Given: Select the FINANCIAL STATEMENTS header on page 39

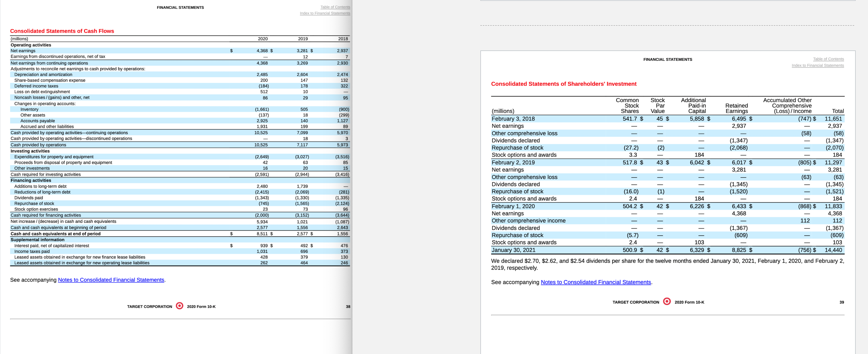Looking at the screenshot, I should [667, 59].
